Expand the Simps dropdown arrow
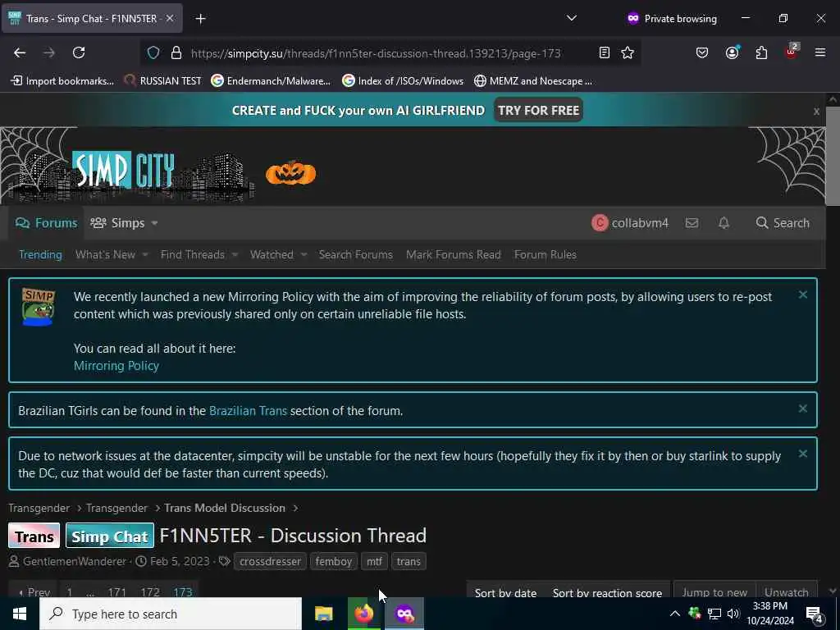This screenshot has height=630, width=840. [154, 223]
